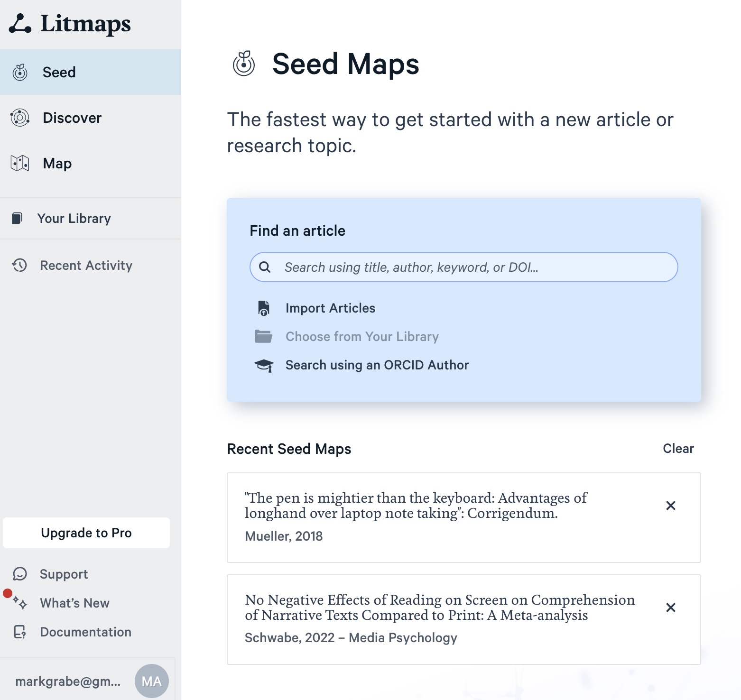Focus the article search field

point(464,267)
